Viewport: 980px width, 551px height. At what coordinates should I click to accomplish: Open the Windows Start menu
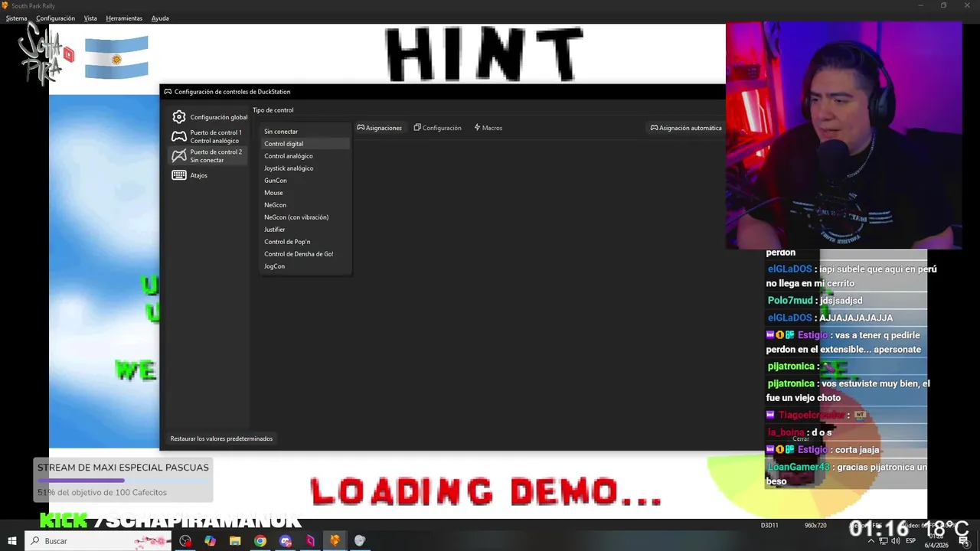point(12,541)
